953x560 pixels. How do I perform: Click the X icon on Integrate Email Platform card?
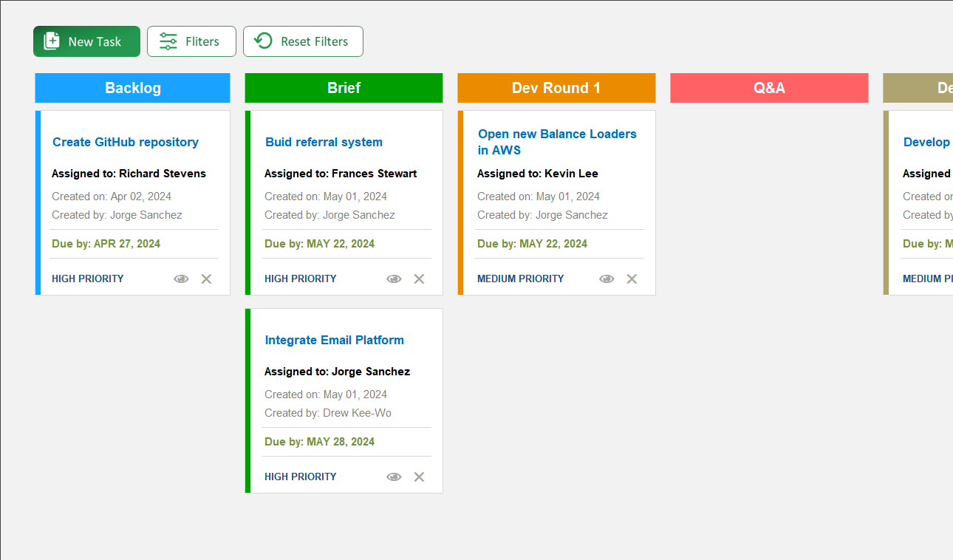click(419, 477)
